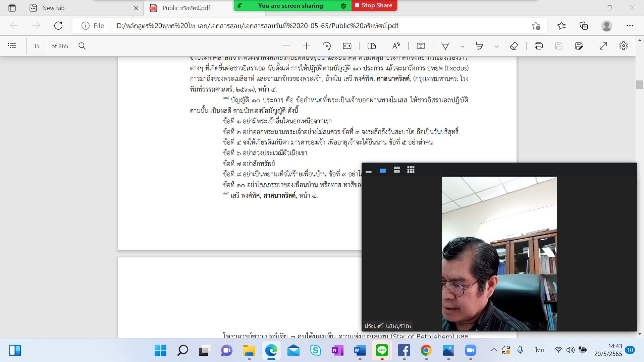This screenshot has width=644, height=362.
Task: Open the Collections panel
Action: [584, 25]
